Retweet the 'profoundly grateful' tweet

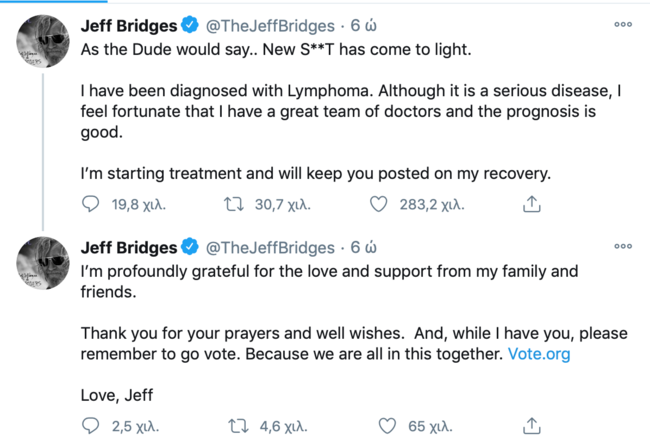click(x=237, y=426)
